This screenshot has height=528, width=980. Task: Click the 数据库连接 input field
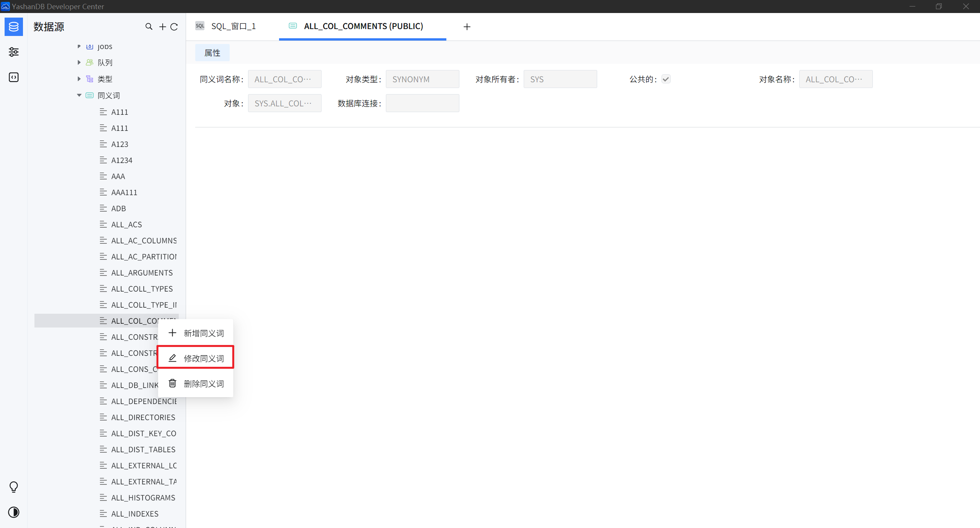(x=422, y=103)
